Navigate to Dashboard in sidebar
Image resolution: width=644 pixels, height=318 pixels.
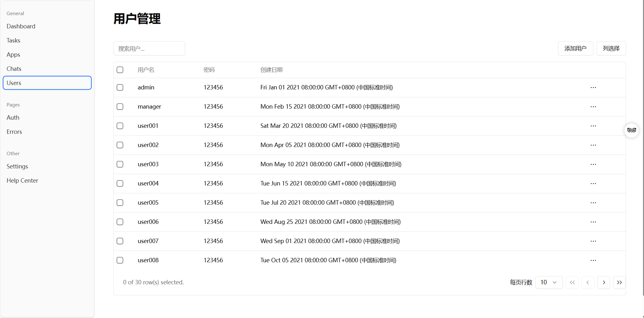coord(21,26)
